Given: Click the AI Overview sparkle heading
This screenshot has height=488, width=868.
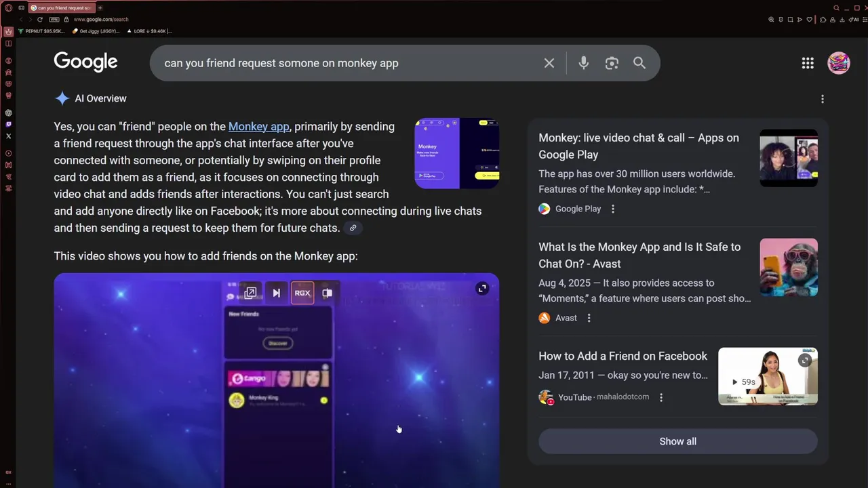Looking at the screenshot, I should click(90, 98).
